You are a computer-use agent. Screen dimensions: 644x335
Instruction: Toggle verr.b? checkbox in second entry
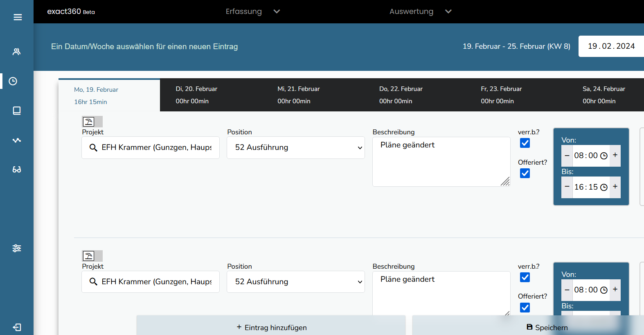click(525, 277)
